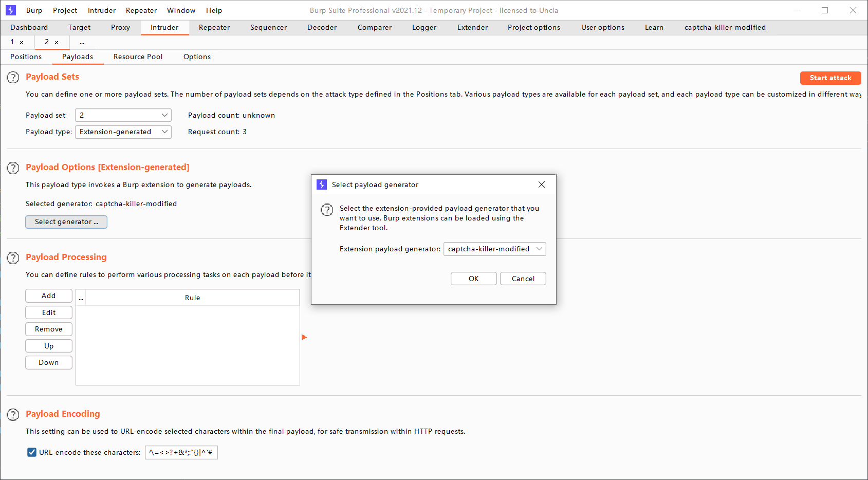This screenshot has height=480, width=868.
Task: Open the Help menu
Action: point(214,10)
